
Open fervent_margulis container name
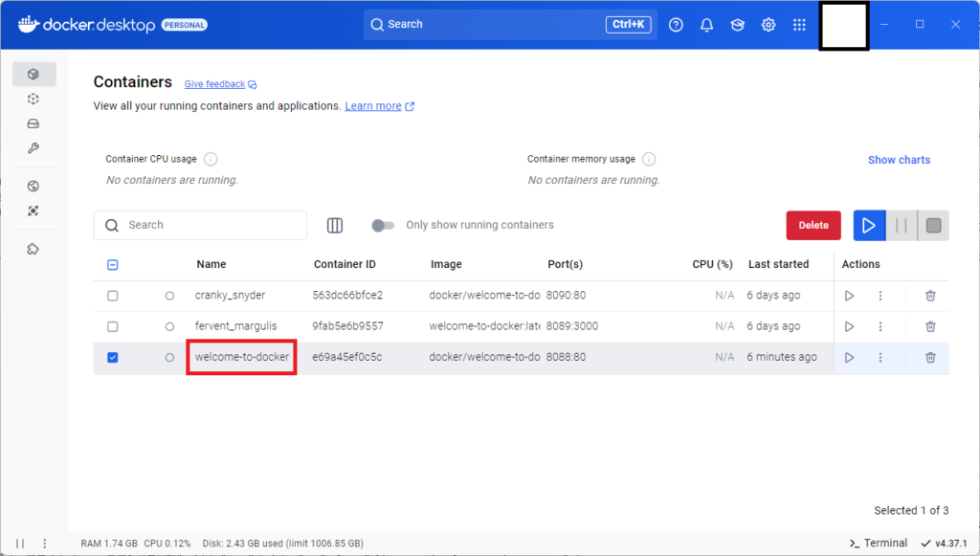[235, 326]
